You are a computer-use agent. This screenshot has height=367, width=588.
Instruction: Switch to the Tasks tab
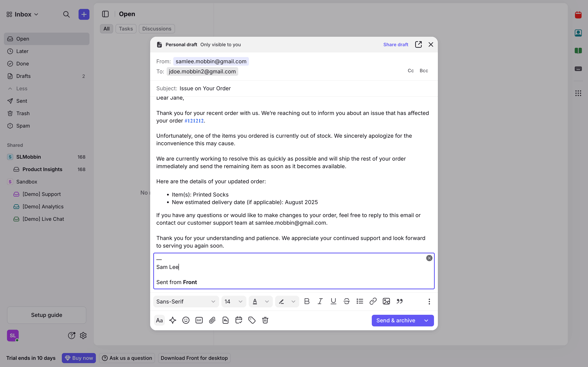tap(126, 29)
